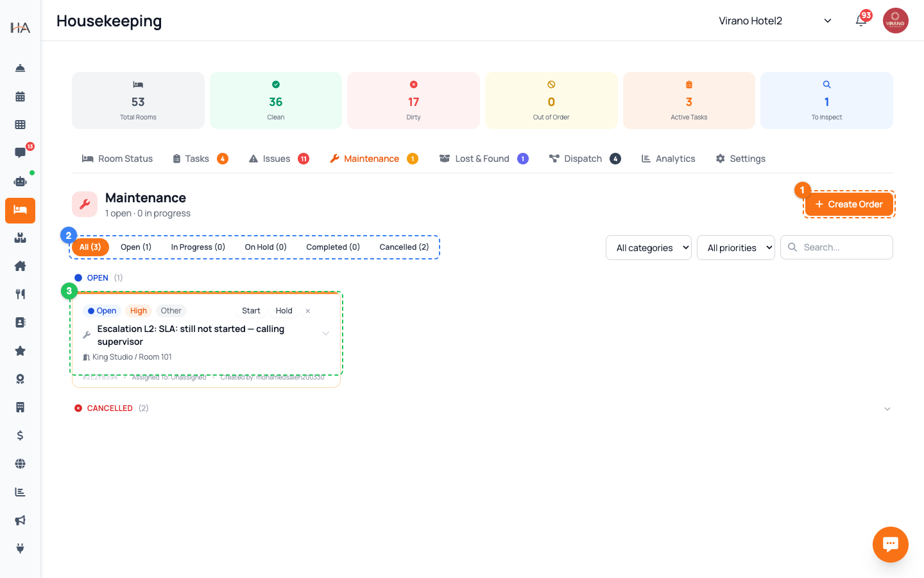Open the contact book sidebar icon
Screen dimensions: 924x578
20,322
